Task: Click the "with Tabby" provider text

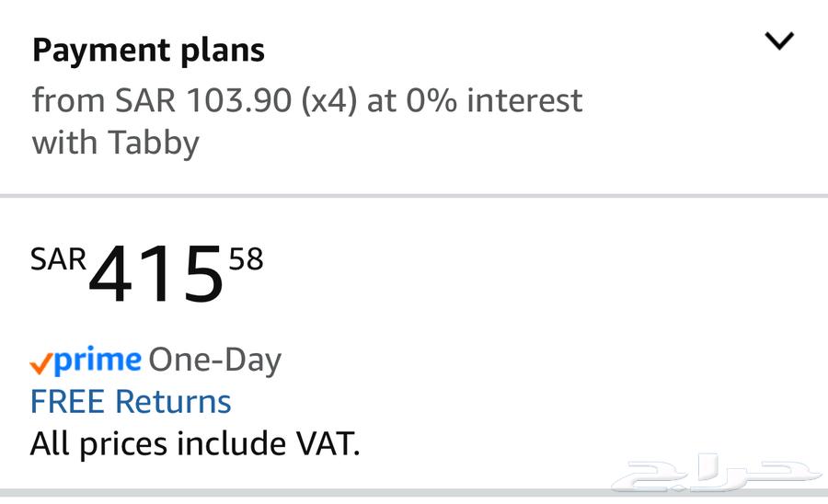Action: pyautogui.click(x=115, y=143)
